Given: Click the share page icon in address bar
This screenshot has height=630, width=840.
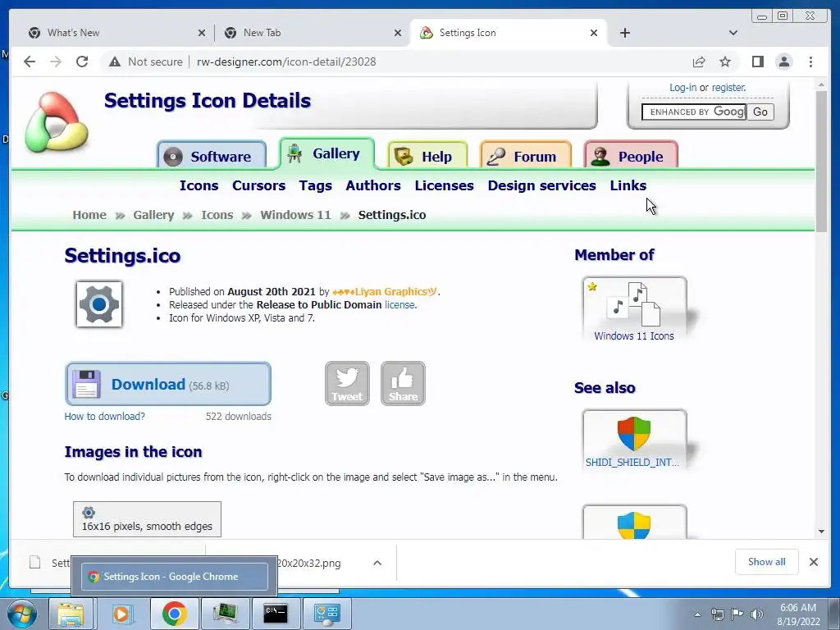Looking at the screenshot, I should point(699,62).
